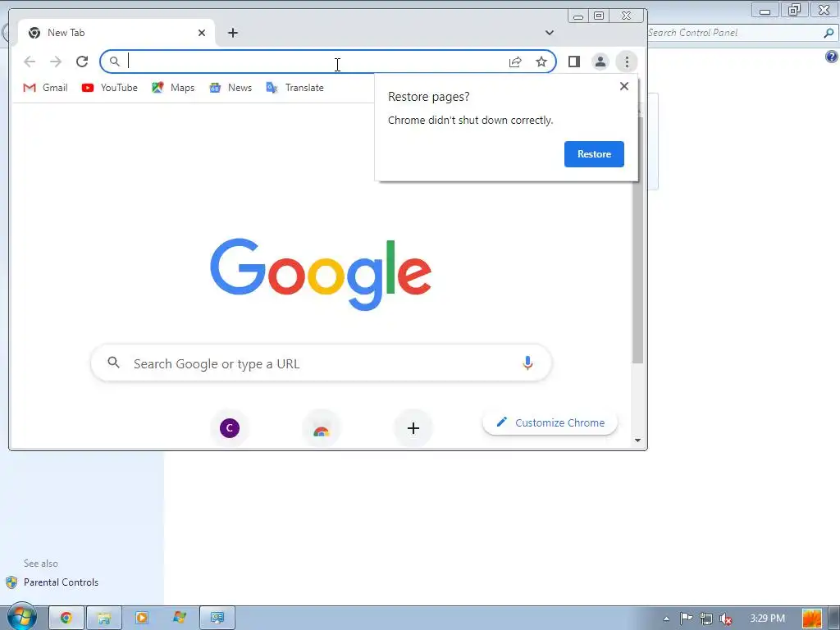Click the Restore button
Viewport: 840px width, 630px height.
[x=594, y=154]
